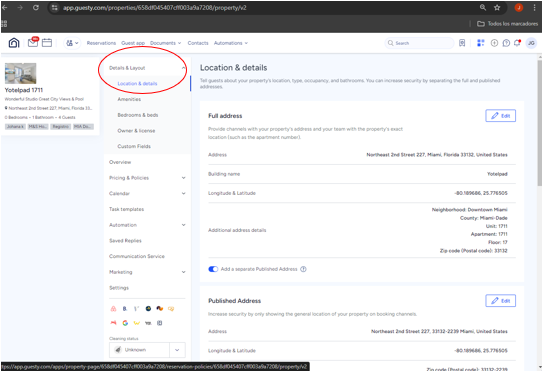The height and width of the screenshot is (381, 543).
Task: Click the red channel icon below Airbnb
Action: 113,323
